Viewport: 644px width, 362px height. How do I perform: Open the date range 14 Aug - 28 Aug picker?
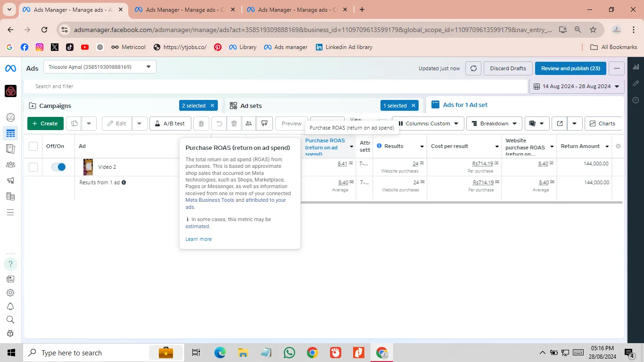(577, 86)
